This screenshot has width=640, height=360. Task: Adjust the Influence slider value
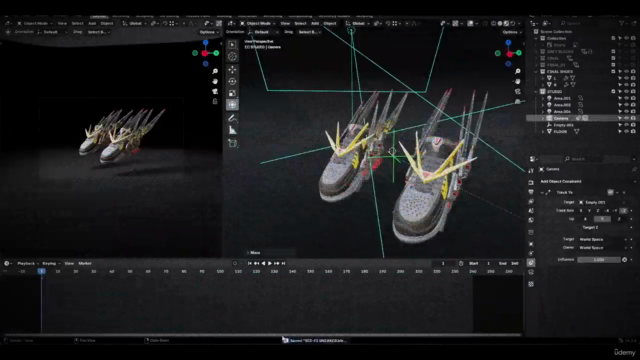coord(599,260)
